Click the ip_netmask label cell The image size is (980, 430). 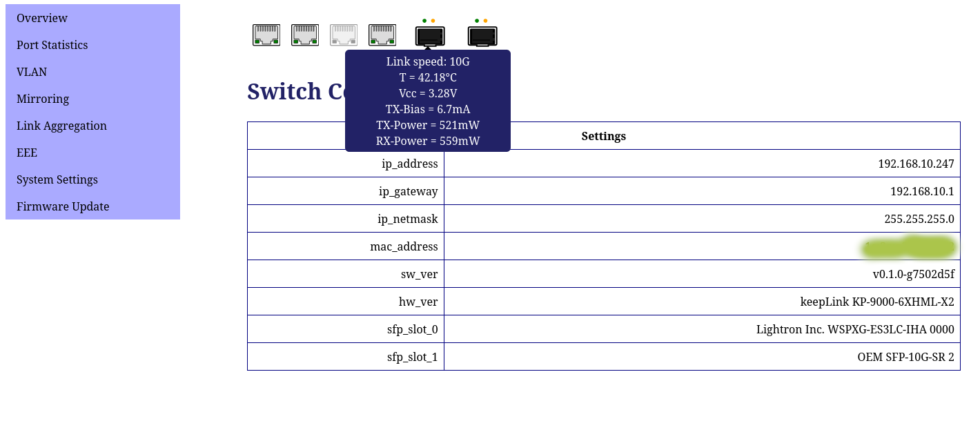pos(346,219)
